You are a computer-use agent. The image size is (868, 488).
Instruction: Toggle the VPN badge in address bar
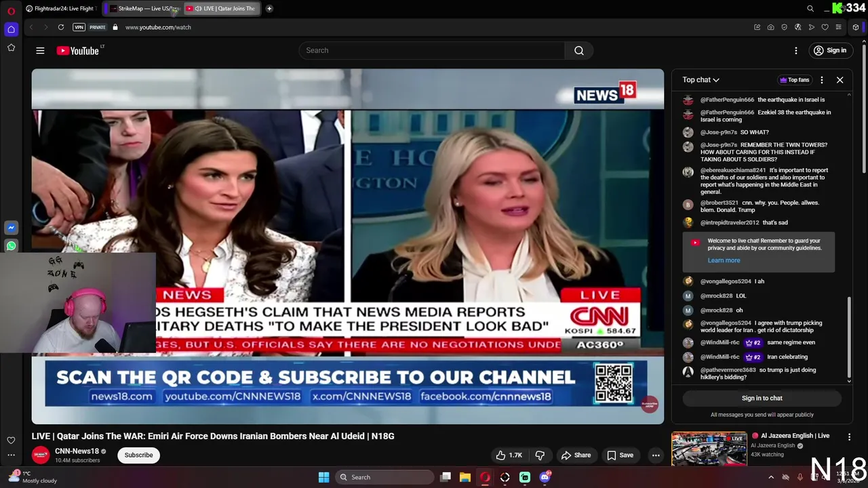[79, 27]
